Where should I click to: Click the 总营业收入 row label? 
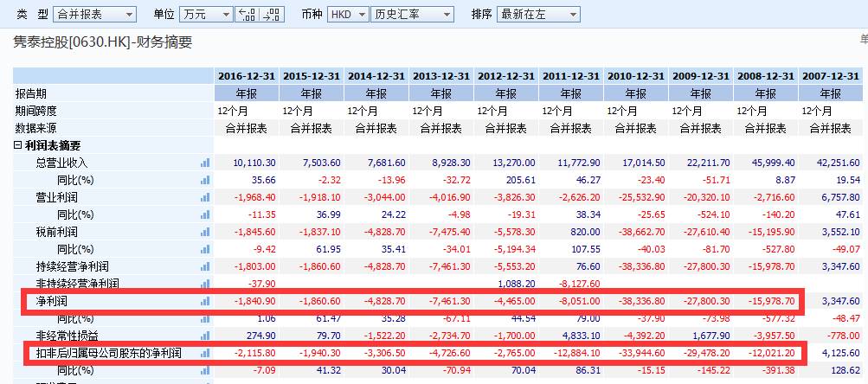click(x=62, y=163)
